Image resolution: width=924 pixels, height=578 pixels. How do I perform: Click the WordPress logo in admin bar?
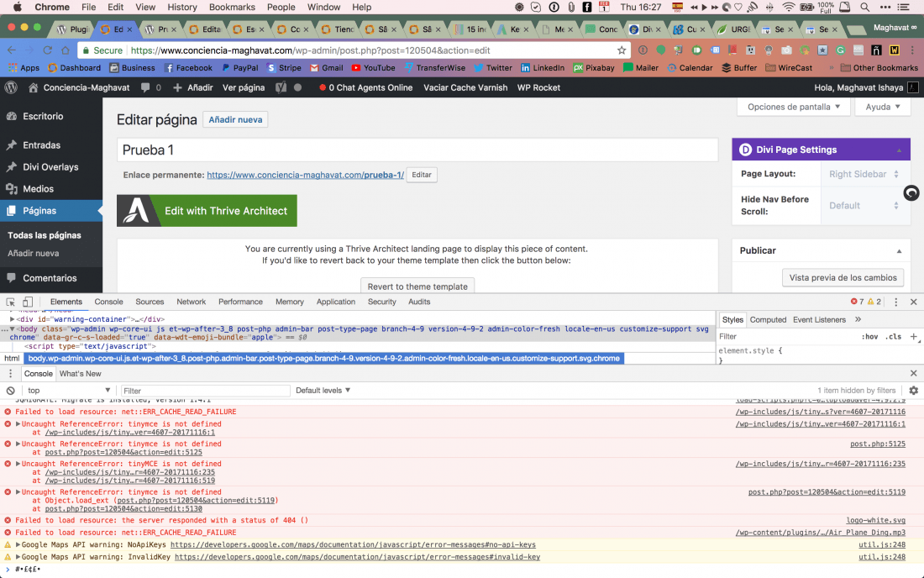pos(11,87)
